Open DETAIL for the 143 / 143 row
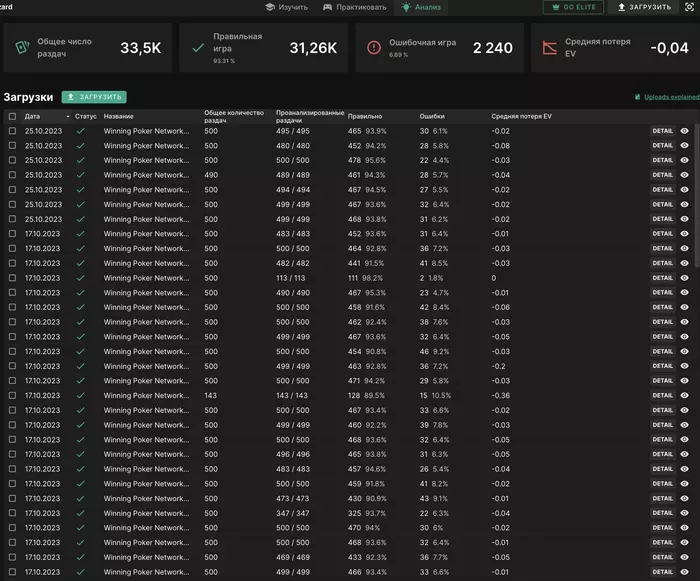The width and height of the screenshot is (700, 581). click(662, 395)
